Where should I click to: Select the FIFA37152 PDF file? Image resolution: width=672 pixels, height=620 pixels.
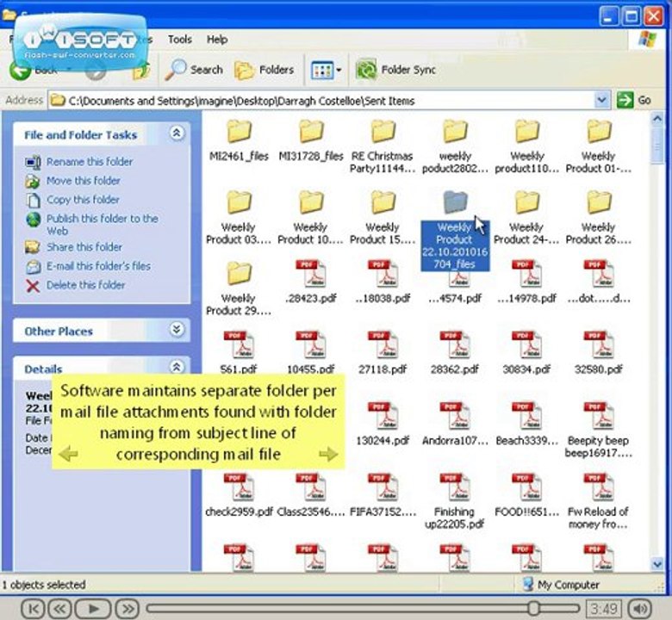383,495
